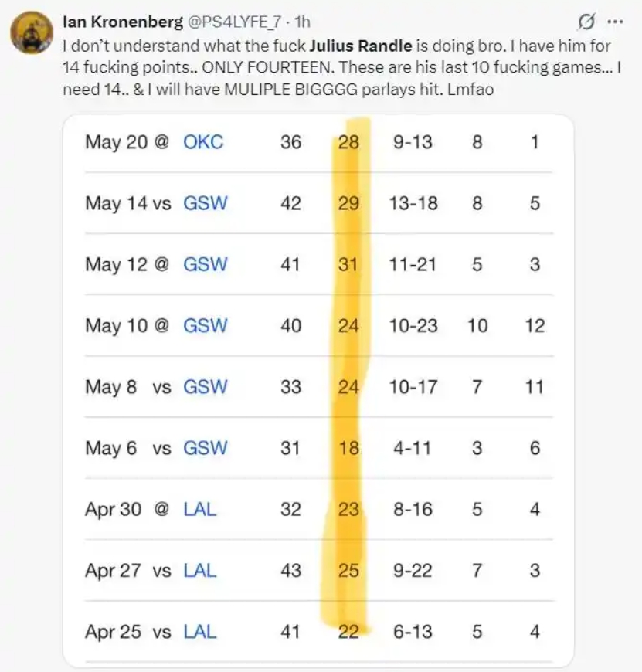Click GSW link in May 12 row
The width and height of the screenshot is (642, 672).
(205, 264)
